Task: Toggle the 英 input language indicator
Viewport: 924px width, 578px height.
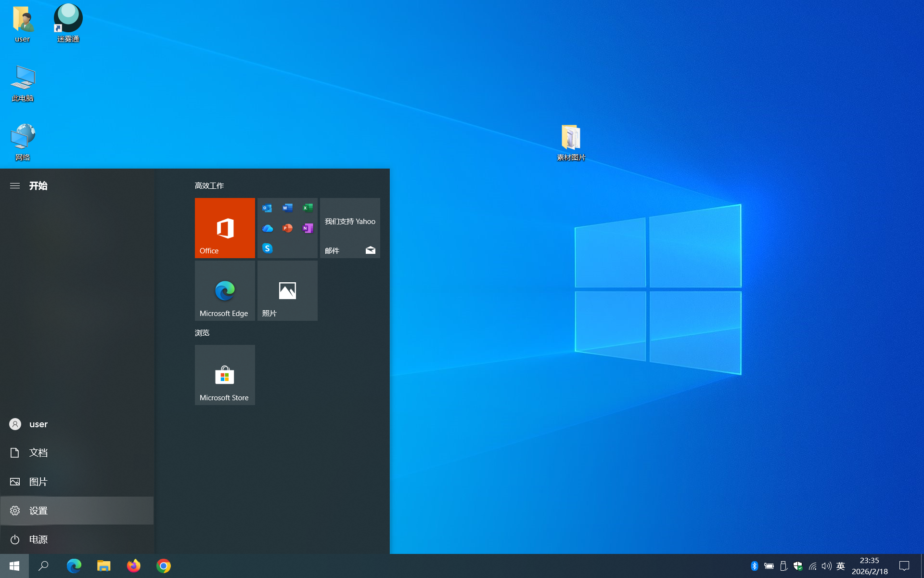Action: pos(841,566)
